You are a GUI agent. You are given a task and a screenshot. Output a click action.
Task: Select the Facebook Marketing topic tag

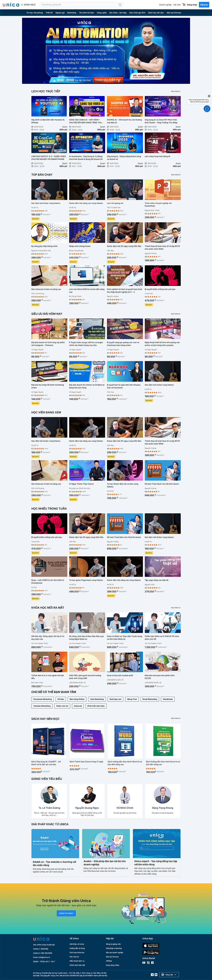pyautogui.click(x=43, y=699)
